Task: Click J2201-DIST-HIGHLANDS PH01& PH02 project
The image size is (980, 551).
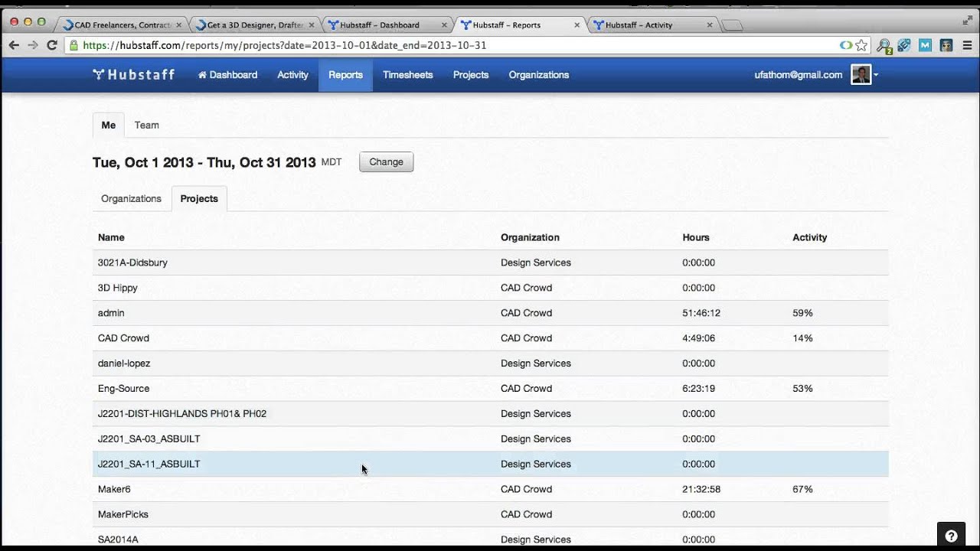Action: pos(182,414)
